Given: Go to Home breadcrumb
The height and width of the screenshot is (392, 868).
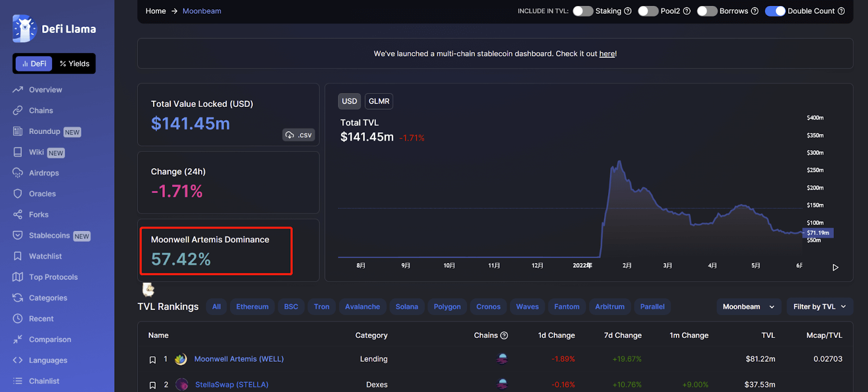Looking at the screenshot, I should click(156, 11).
